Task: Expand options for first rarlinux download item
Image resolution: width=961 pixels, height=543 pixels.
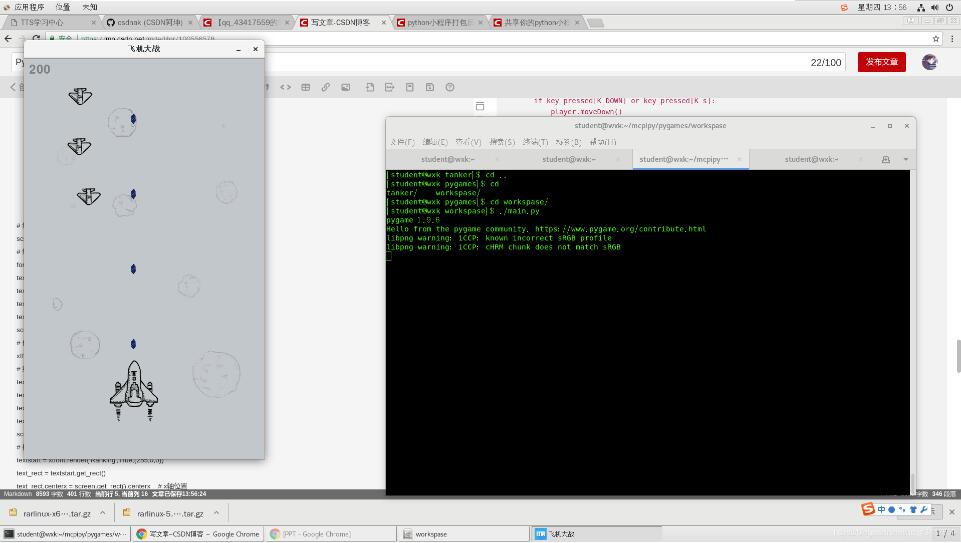Action: pyautogui.click(x=102, y=513)
